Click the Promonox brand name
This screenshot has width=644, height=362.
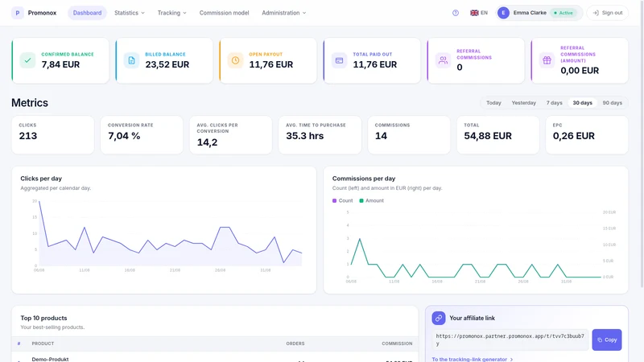coord(42,13)
